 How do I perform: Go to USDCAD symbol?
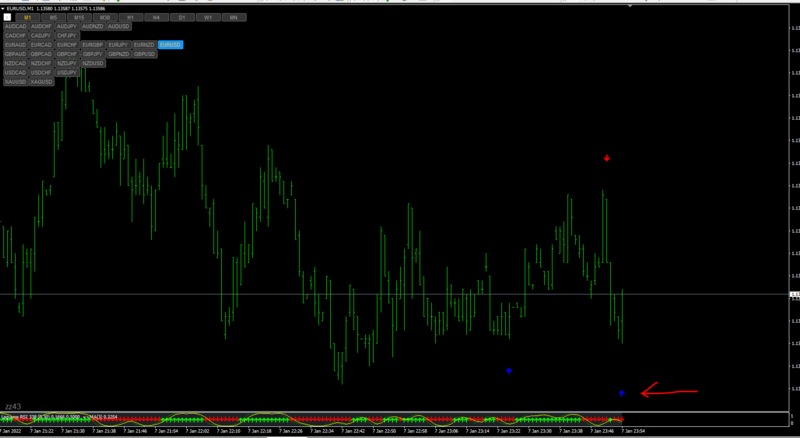15,72
